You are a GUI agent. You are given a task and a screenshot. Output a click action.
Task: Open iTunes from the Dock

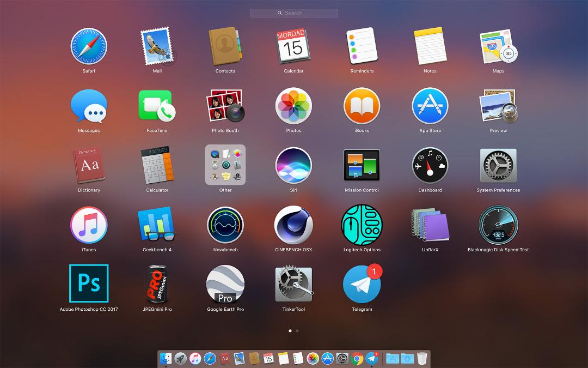(x=195, y=358)
